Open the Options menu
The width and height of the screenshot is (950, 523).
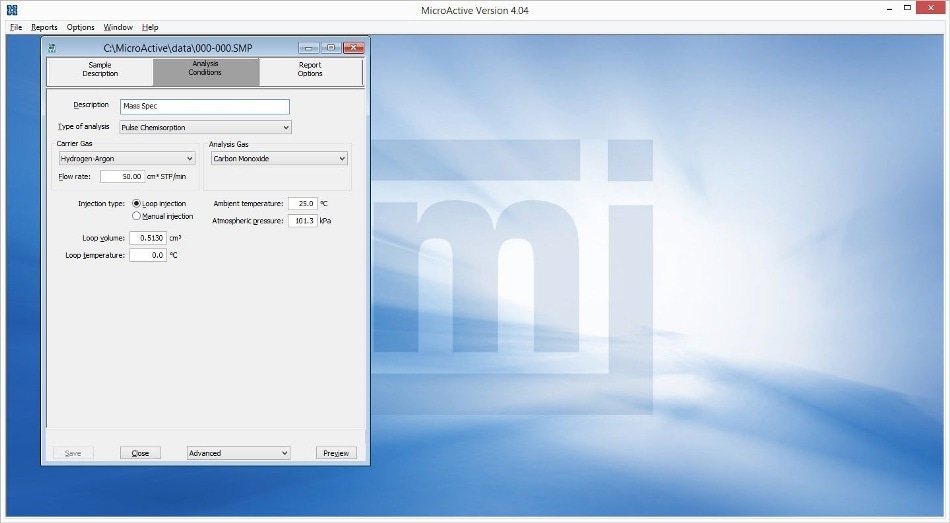coord(81,27)
